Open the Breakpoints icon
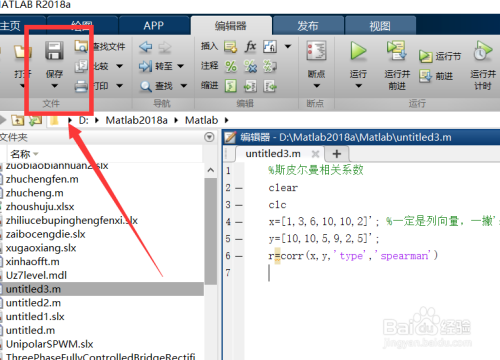 (316, 51)
